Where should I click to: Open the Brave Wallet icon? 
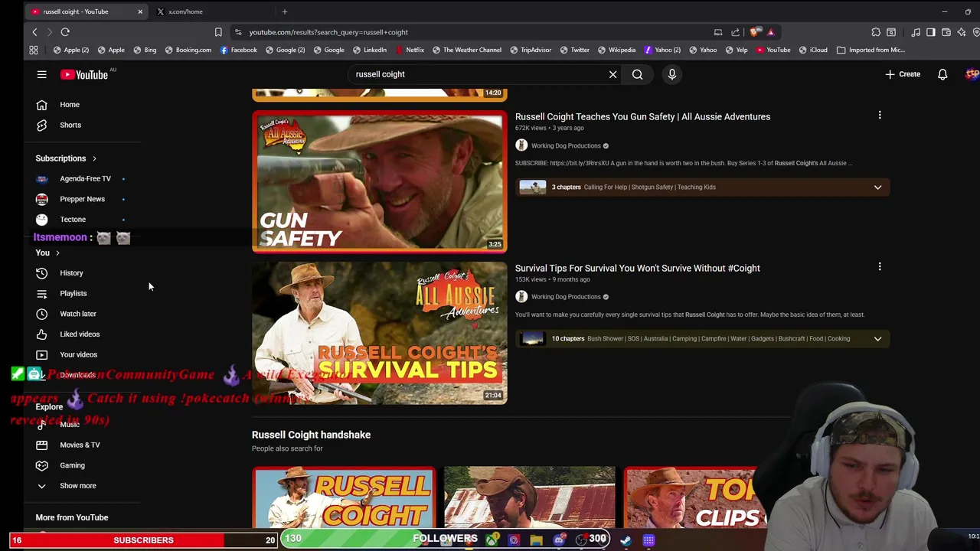[x=946, y=32]
